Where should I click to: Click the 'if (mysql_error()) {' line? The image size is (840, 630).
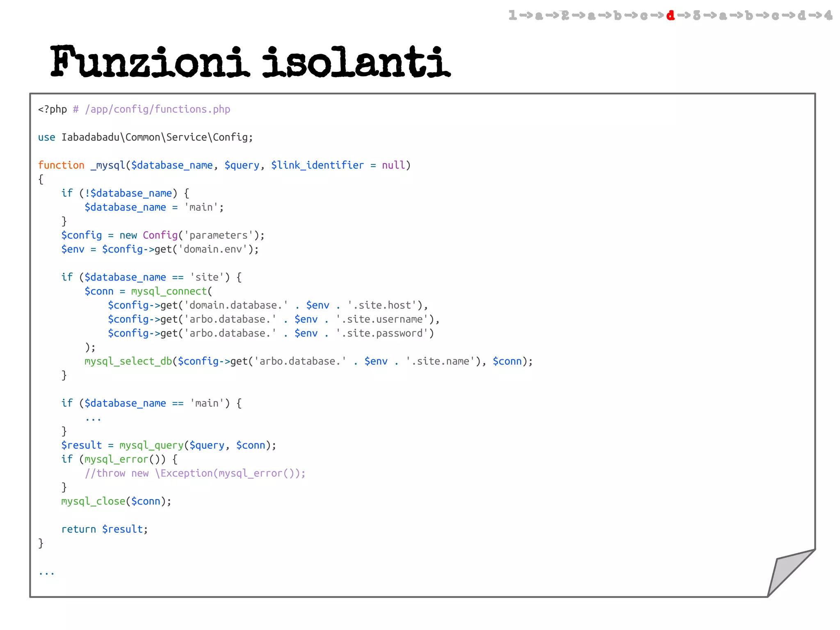[119, 459]
